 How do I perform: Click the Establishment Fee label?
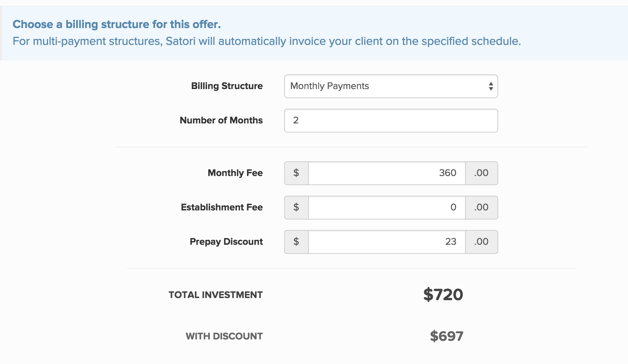coord(222,207)
